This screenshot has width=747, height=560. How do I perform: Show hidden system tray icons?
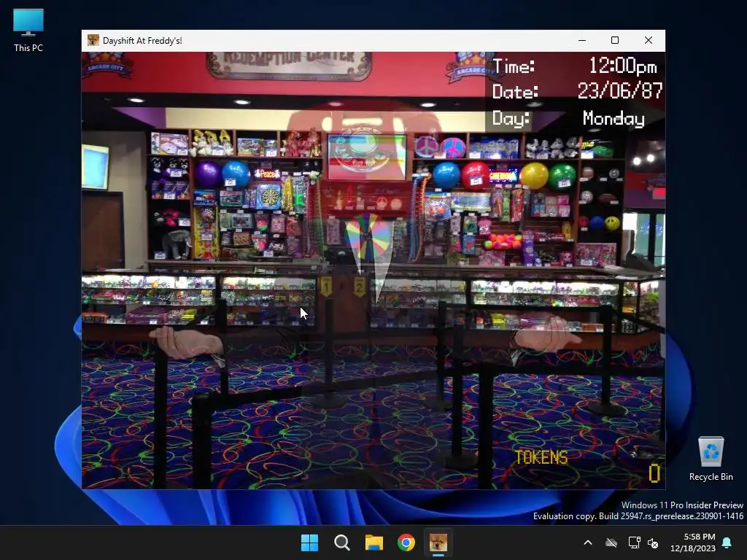tap(588, 542)
